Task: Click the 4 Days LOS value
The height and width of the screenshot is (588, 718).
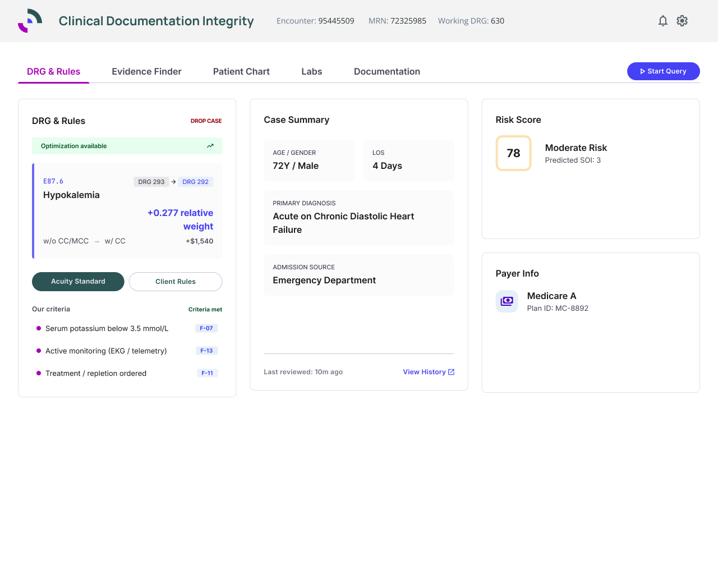Action: click(x=387, y=166)
